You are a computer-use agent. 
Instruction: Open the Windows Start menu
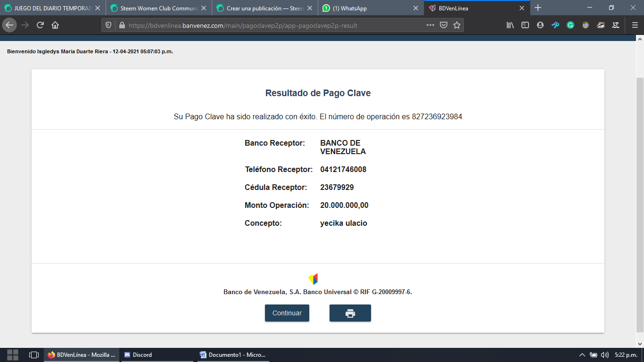13,355
